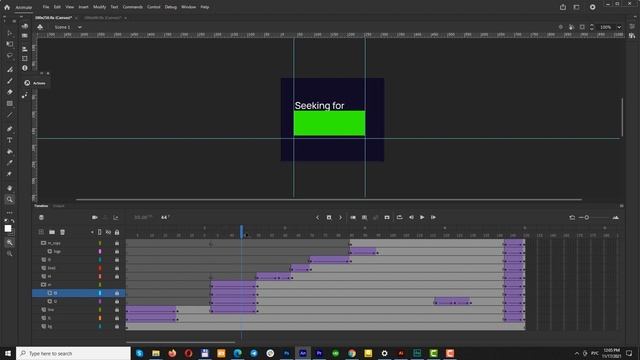
Task: Select the Eraser tool
Action: pos(10,92)
